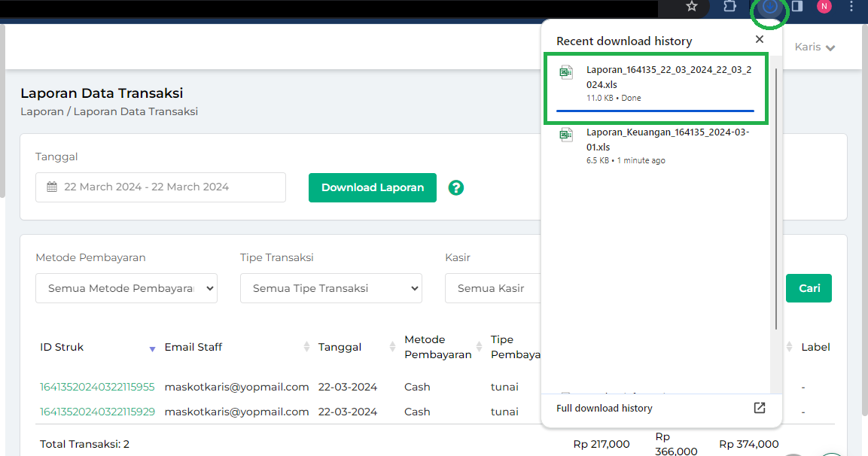This screenshot has height=456, width=868.
Task: Open full download history external link icon
Action: click(x=760, y=408)
